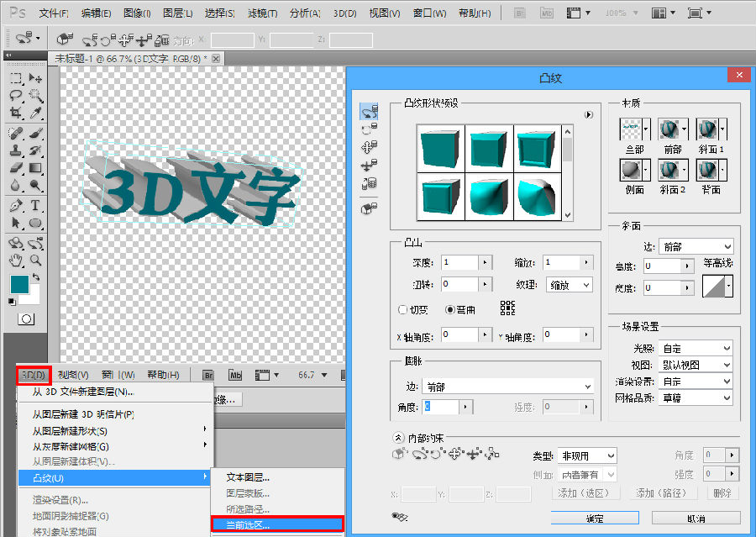Screen dimensions: 756x537
Task: Toggle Quick Mask mode icon
Action: tap(27, 319)
